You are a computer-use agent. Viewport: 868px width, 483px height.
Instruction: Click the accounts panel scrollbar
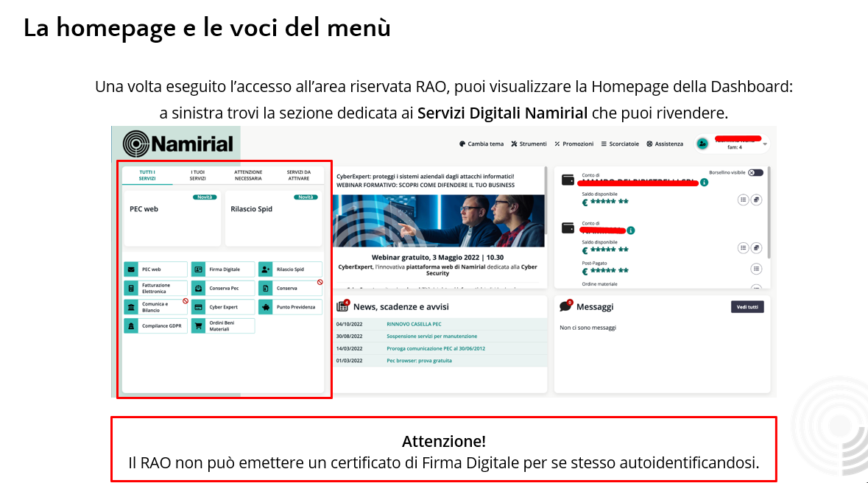click(x=769, y=212)
